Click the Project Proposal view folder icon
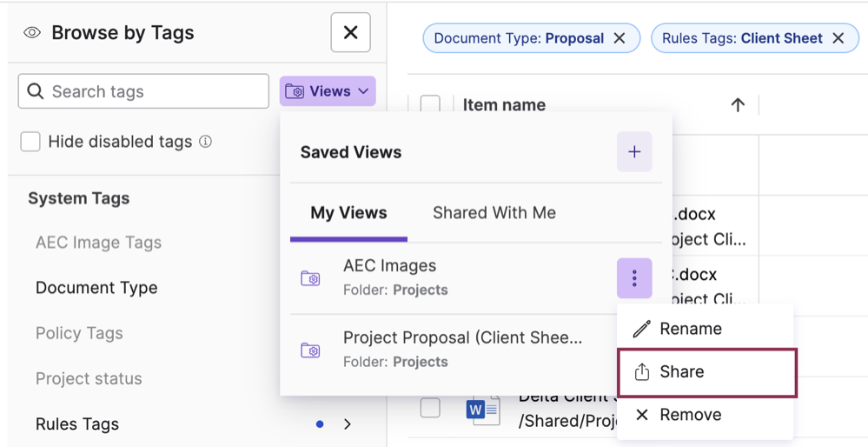This screenshot has width=868, height=447. [310, 350]
